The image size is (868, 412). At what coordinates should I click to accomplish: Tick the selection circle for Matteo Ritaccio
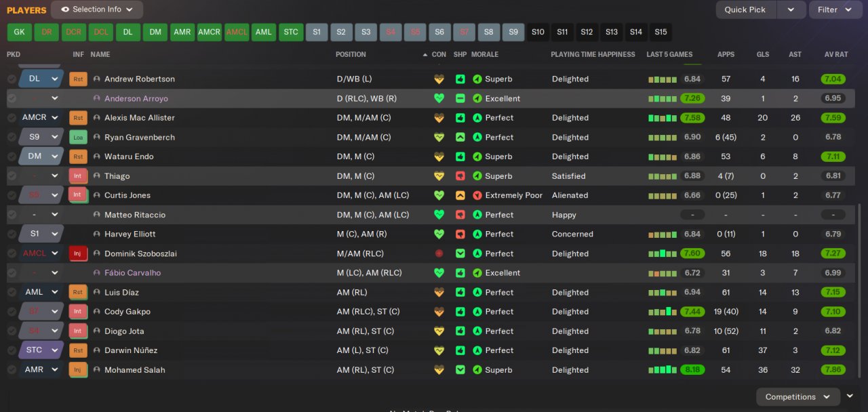pyautogui.click(x=12, y=215)
